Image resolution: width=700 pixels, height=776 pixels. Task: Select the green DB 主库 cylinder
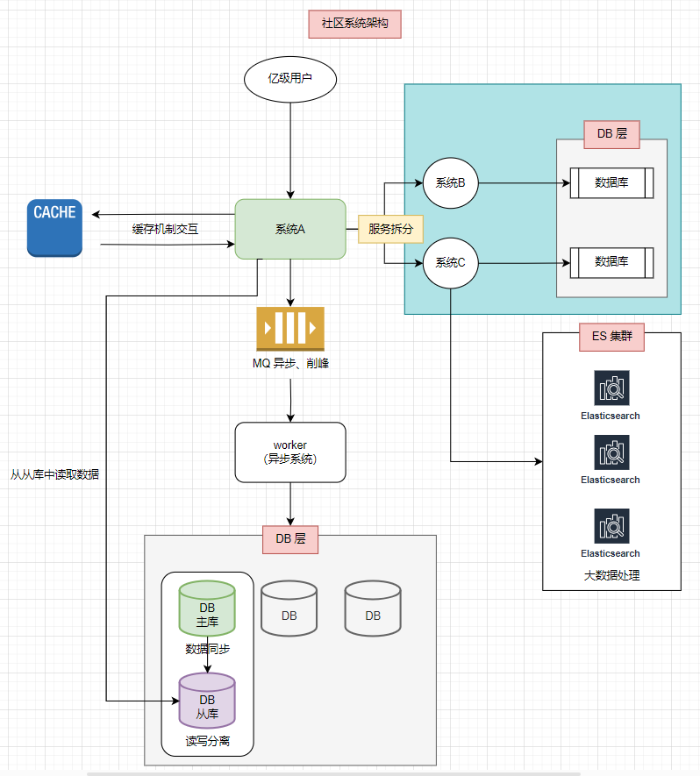pos(207,609)
